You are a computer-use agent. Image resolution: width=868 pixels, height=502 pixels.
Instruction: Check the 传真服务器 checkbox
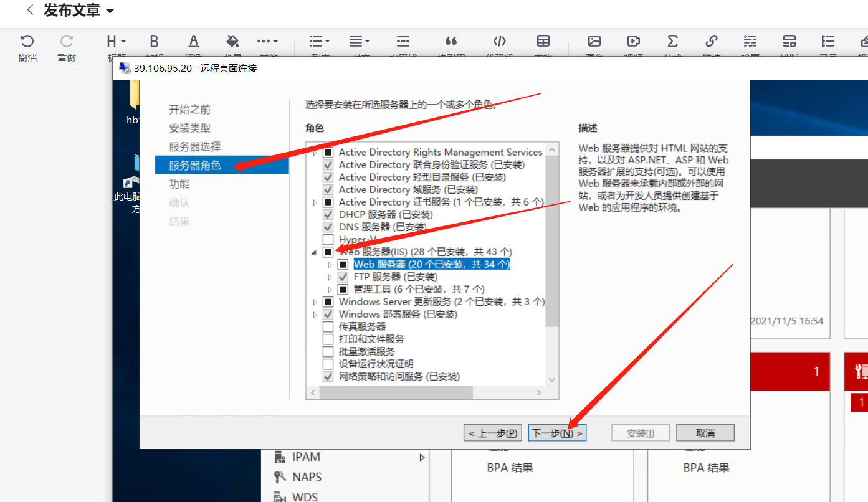coord(328,326)
